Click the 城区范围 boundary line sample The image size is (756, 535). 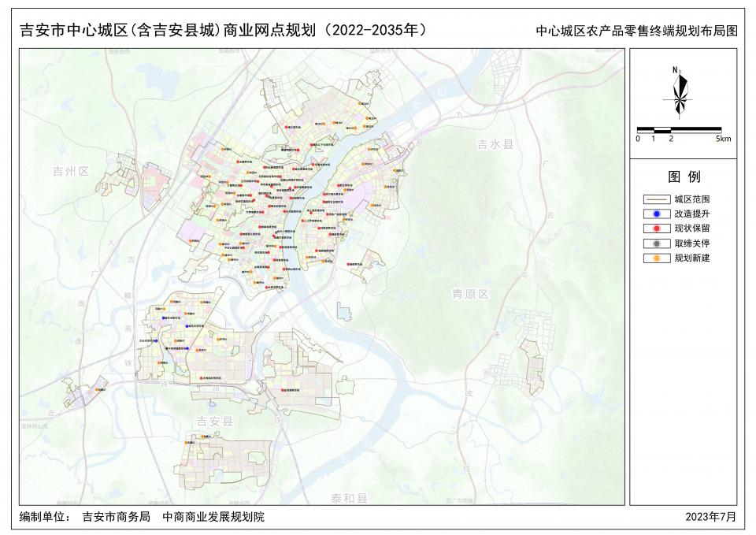[x=655, y=199]
